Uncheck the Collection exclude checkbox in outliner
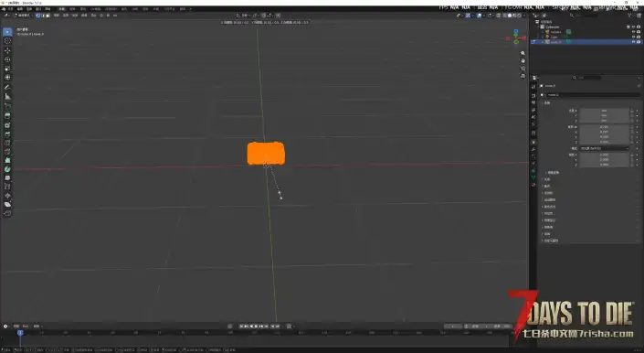Image resolution: width=644 pixels, height=353 pixels. [628, 27]
